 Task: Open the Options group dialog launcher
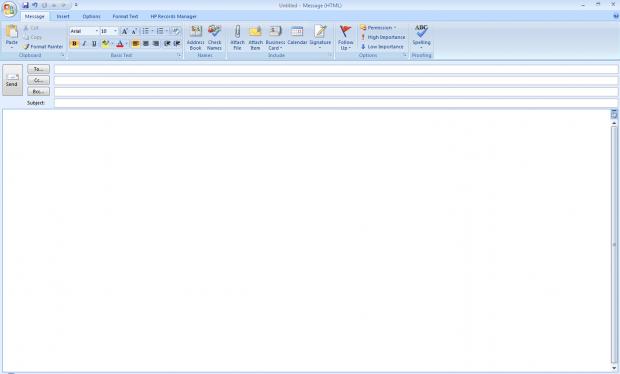click(x=405, y=55)
